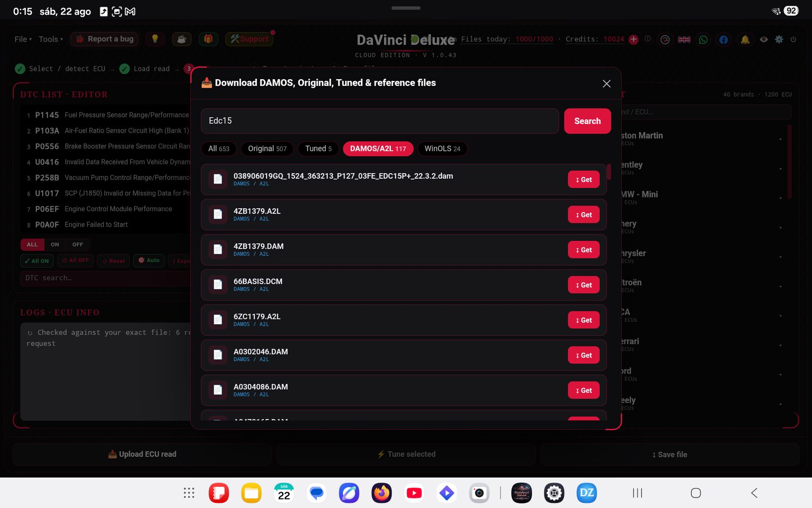Image resolution: width=812 pixels, height=508 pixels.
Task: Select the Tuned 5 filter tab
Action: coord(318,149)
